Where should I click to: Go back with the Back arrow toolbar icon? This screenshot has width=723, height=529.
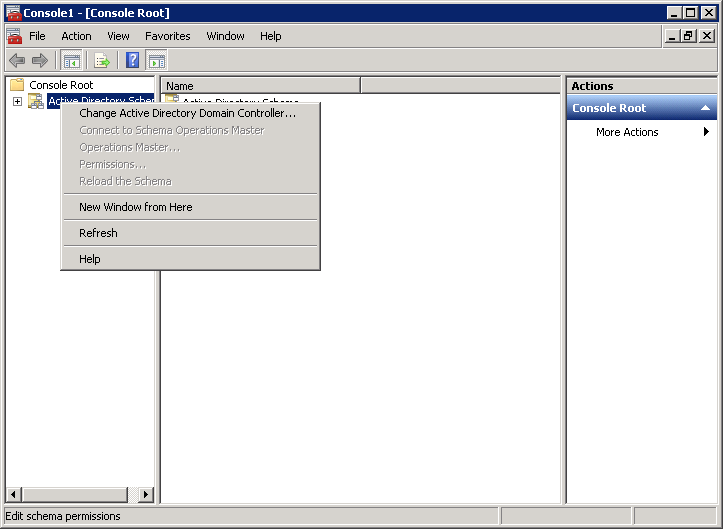(x=17, y=60)
